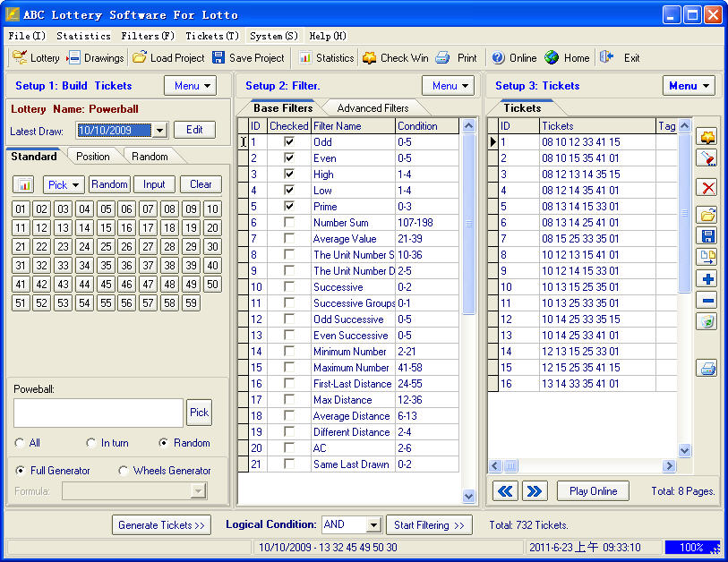Click the blue minus remove ticket icon

(707, 301)
